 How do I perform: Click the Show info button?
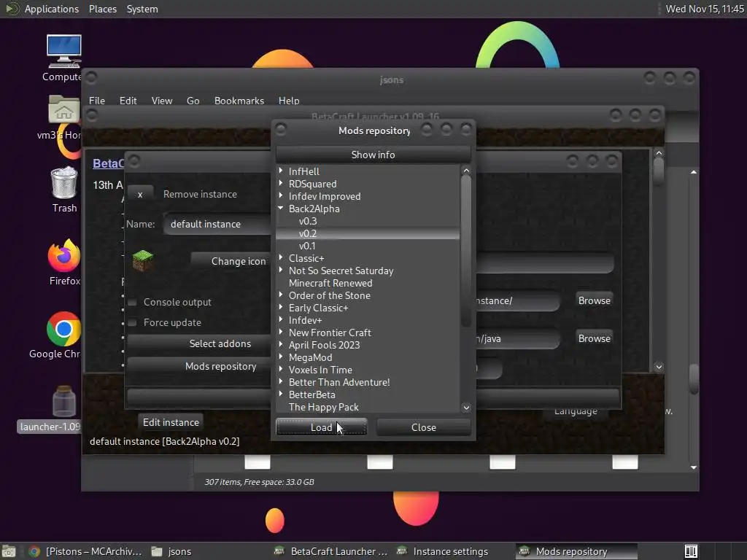click(x=373, y=155)
